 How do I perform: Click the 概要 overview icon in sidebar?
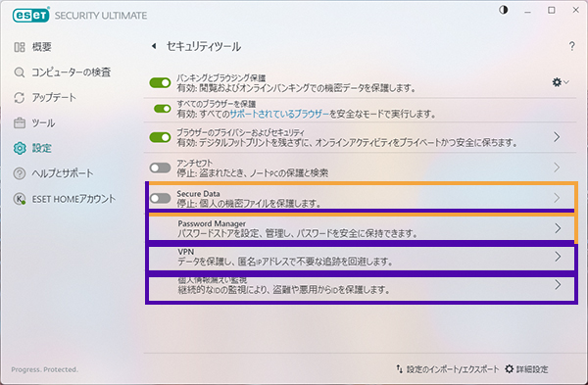(x=20, y=47)
